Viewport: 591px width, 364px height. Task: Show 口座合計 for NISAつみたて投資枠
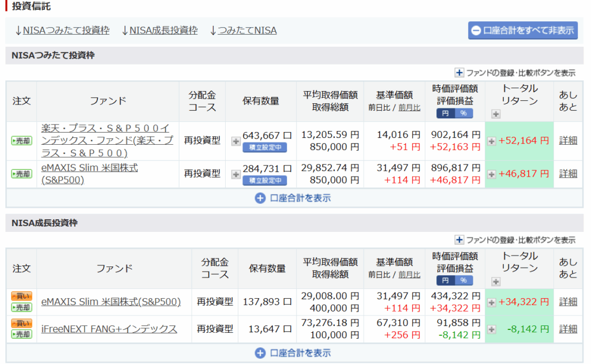point(293,198)
